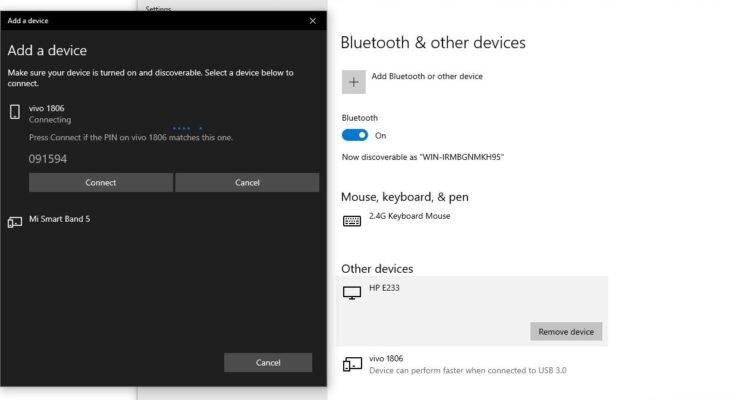735x400 pixels.
Task: Select the HP E233 device name
Action: click(x=384, y=288)
